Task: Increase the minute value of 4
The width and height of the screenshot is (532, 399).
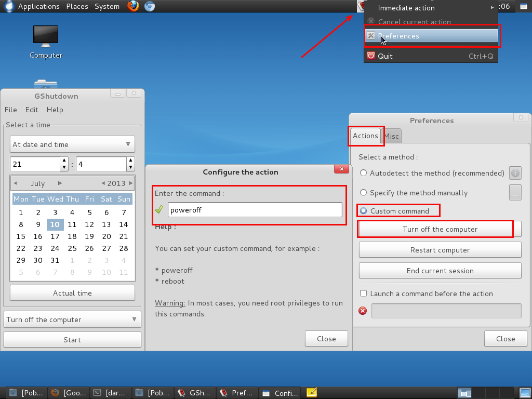Action: click(130, 161)
